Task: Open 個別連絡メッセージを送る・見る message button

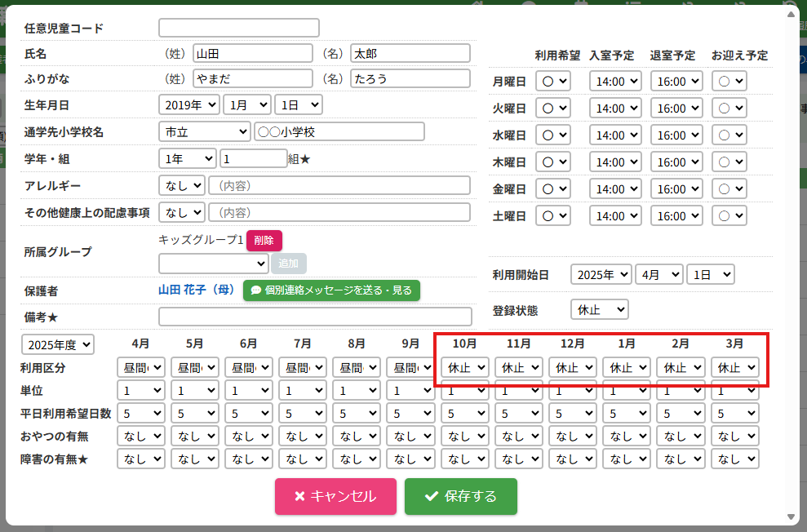Action: (331, 290)
